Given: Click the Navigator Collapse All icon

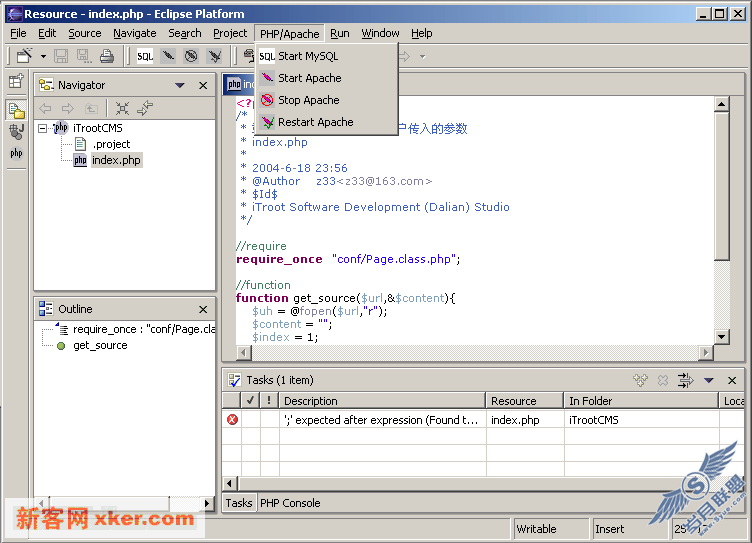Looking at the screenshot, I should 122,108.
